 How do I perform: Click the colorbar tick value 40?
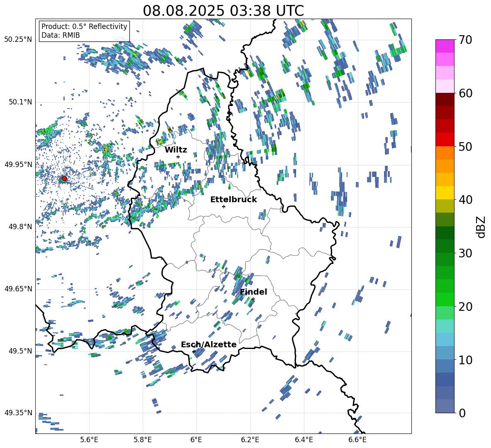pos(465,200)
